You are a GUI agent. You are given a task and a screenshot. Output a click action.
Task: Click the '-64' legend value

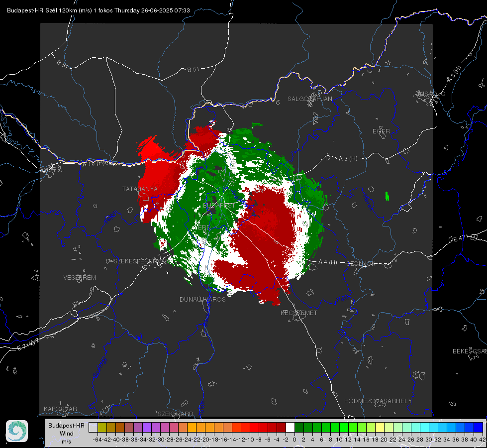pyautogui.click(x=97, y=440)
